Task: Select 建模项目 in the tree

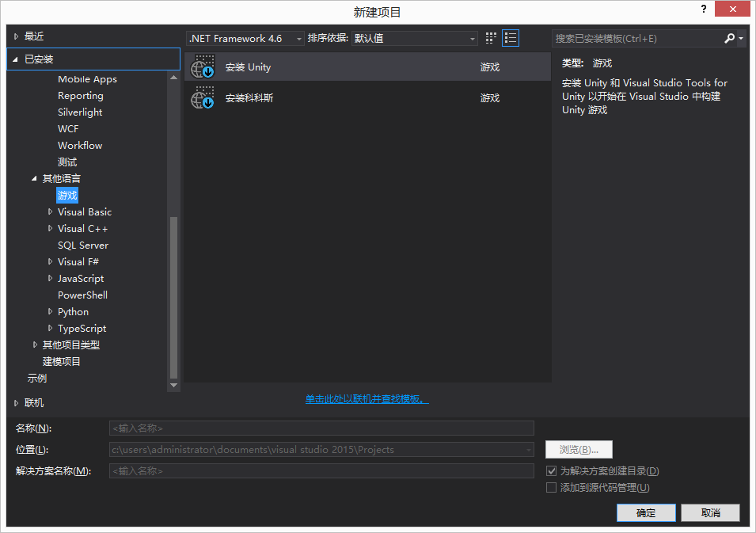Action: point(61,362)
